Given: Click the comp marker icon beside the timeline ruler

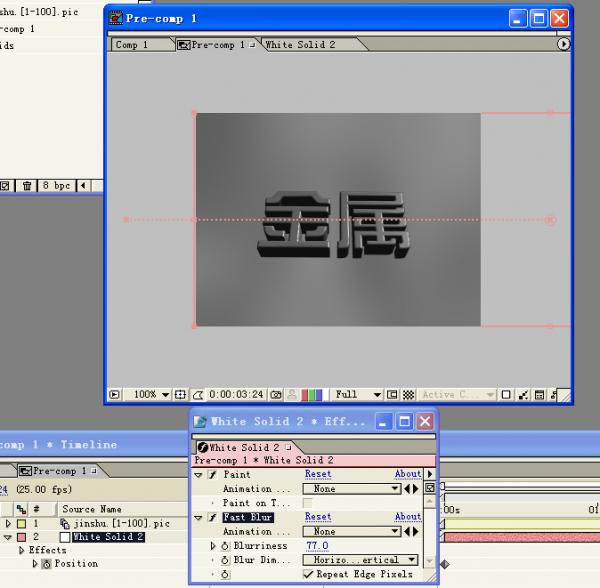Looking at the screenshot, I should coord(430,488).
